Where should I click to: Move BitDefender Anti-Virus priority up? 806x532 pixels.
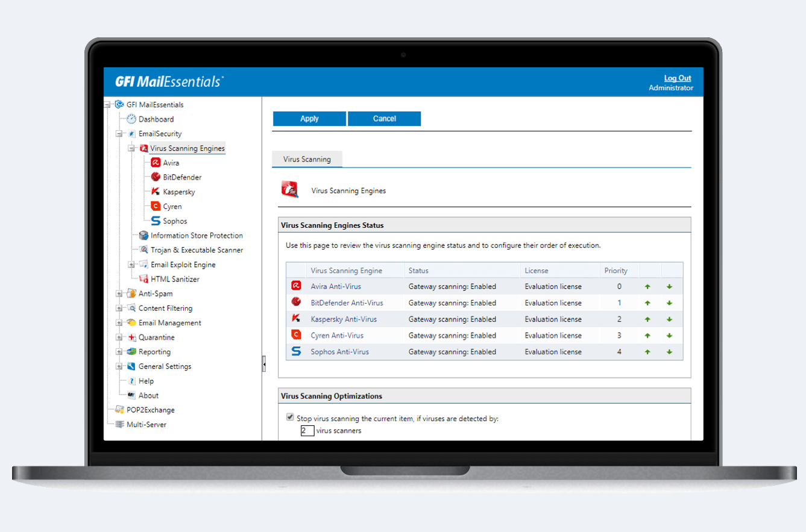click(x=647, y=303)
